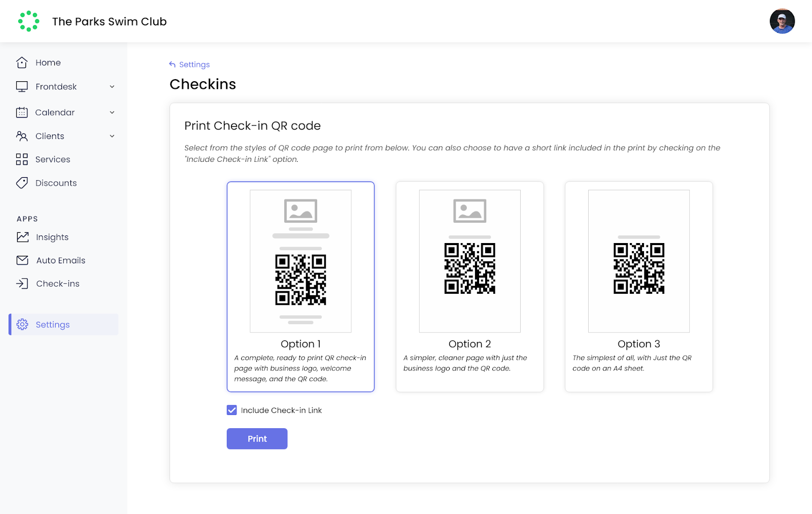Expand the Calendar submenu chevron
The height and width of the screenshot is (514, 812).
[x=112, y=113]
